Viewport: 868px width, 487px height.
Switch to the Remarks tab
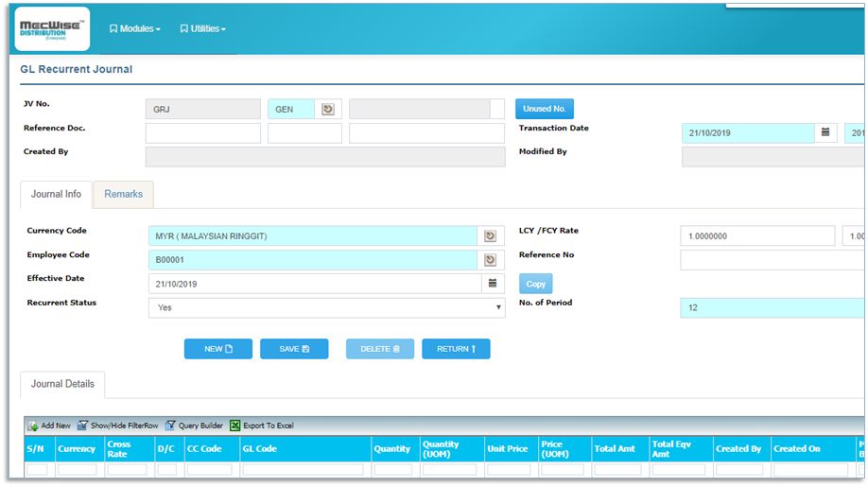[x=123, y=195]
